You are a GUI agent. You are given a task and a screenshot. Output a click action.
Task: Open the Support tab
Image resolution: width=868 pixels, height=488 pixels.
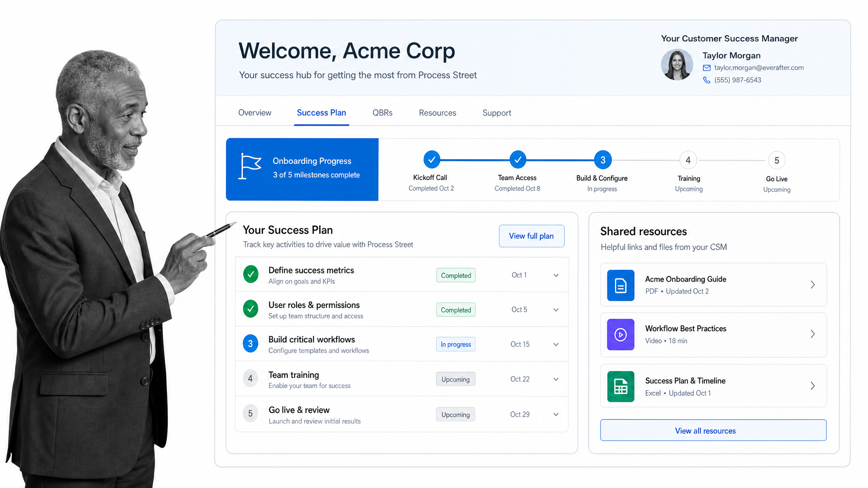[x=497, y=113]
